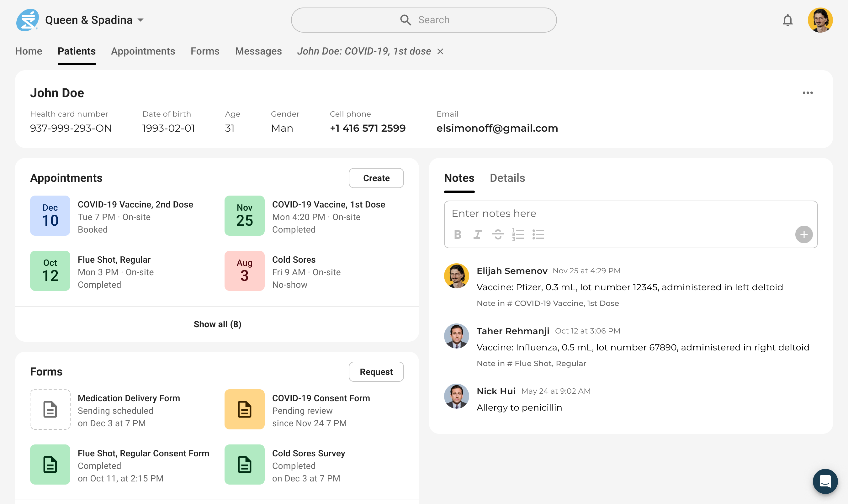Click the cell phone number +1 416 571 2599
848x504 pixels.
tap(368, 128)
